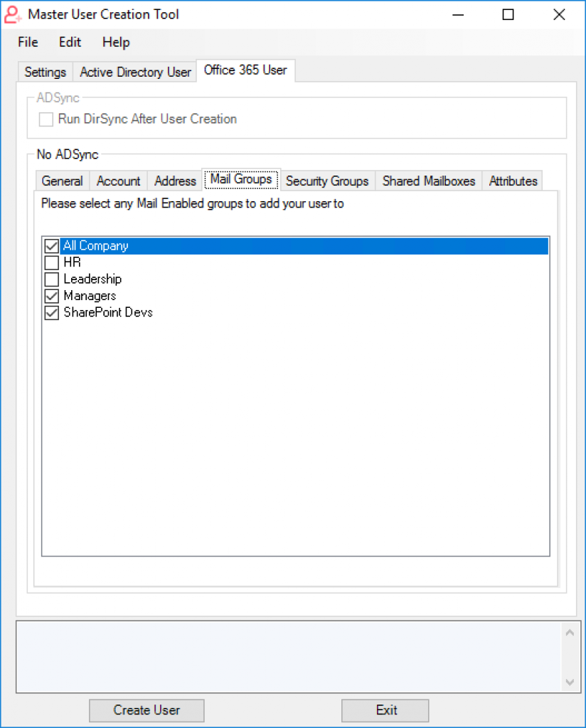The height and width of the screenshot is (728, 586).
Task: Open the Help menu
Action: point(116,42)
